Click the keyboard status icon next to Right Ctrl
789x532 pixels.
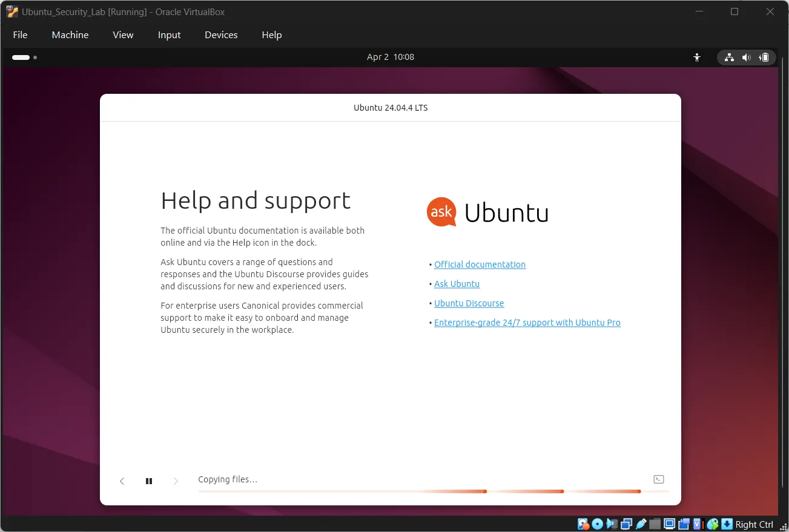726,524
